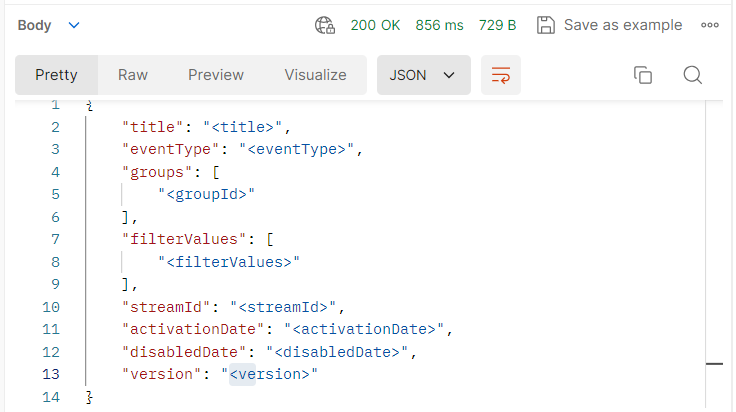736x412 pixels.
Task: Select the Visualize tab
Action: pyautogui.click(x=315, y=75)
